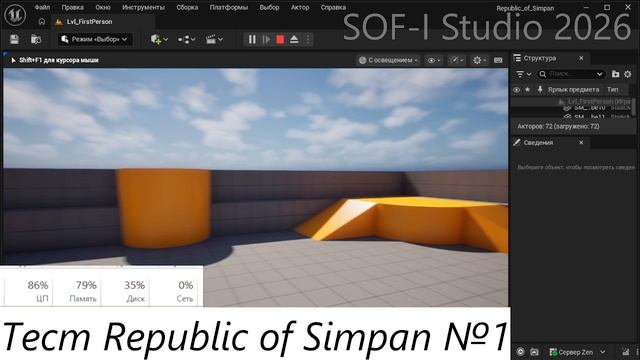Select the Сведения panel tab
The width and height of the screenshot is (640, 360).
point(549,142)
